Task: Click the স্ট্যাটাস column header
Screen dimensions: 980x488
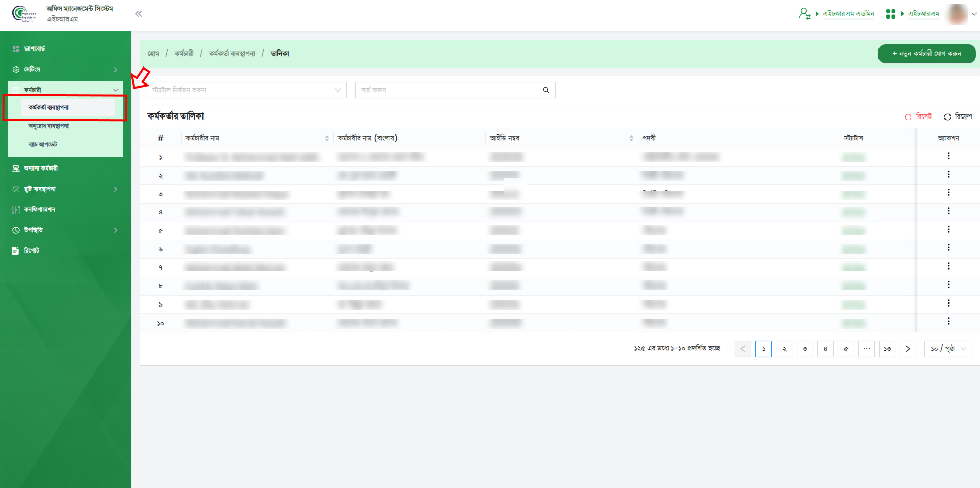Action: (853, 138)
